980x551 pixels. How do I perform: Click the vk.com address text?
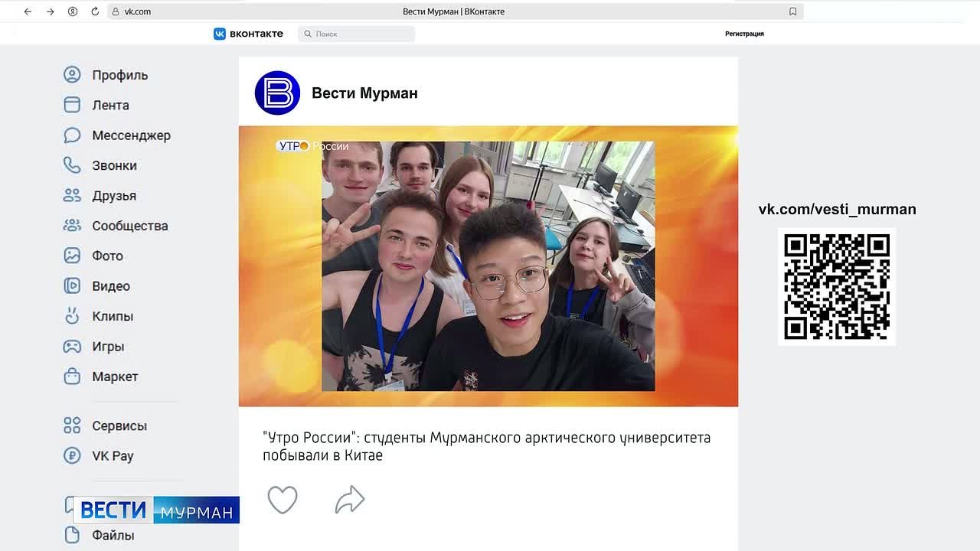click(138, 11)
